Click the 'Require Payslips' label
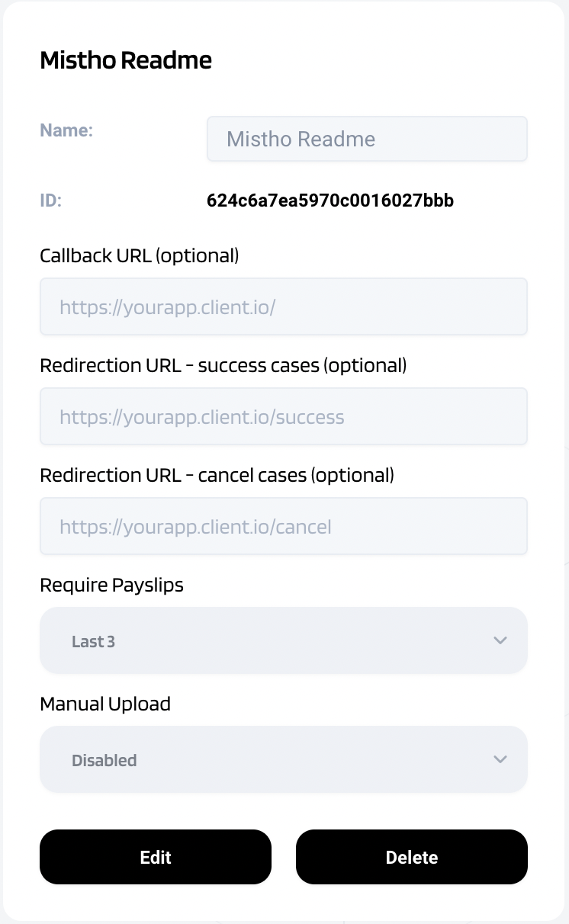 coord(112,585)
